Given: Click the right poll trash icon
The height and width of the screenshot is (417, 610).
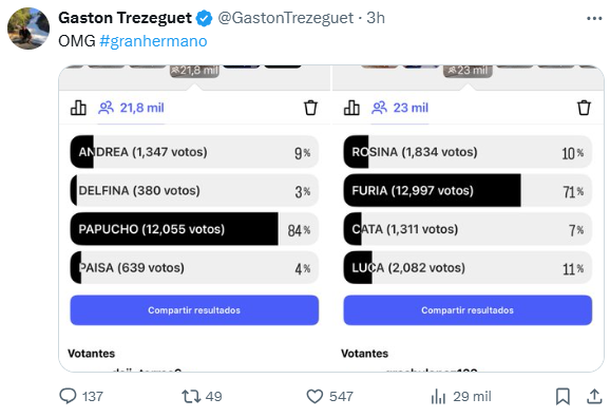Looking at the screenshot, I should click(x=584, y=108).
